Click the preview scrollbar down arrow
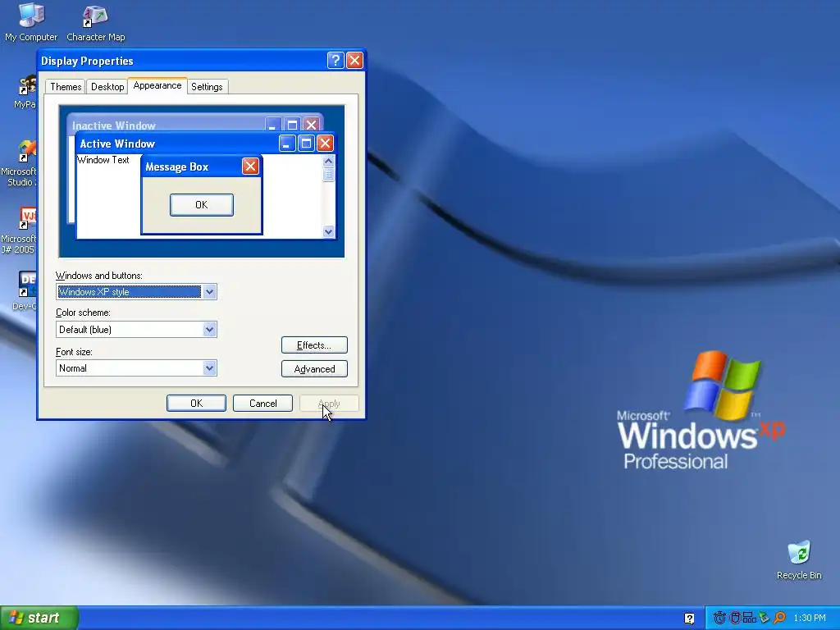Image resolution: width=840 pixels, height=630 pixels. coord(328,231)
